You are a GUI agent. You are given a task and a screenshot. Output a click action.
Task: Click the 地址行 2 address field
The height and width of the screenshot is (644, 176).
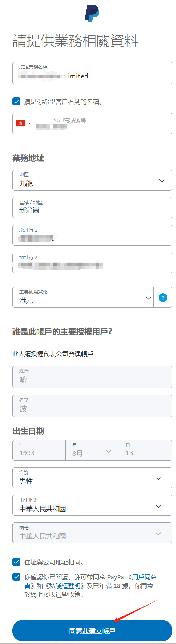[x=92, y=263]
